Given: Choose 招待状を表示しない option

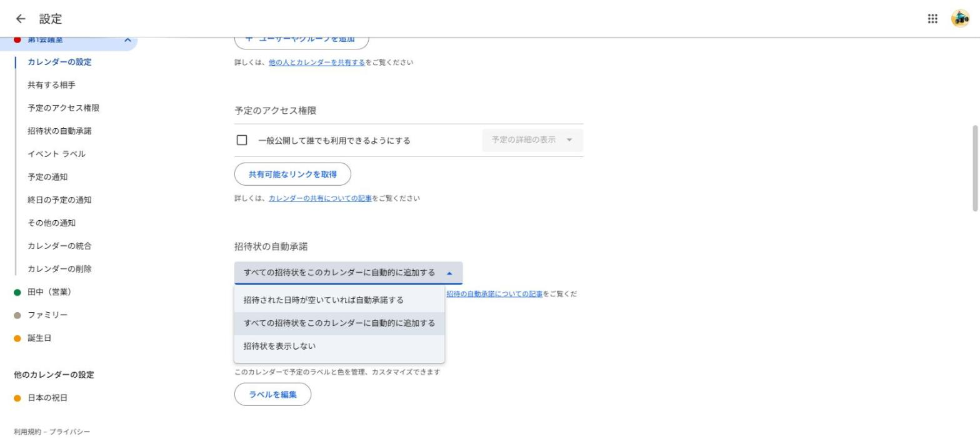Looking at the screenshot, I should tap(339, 347).
